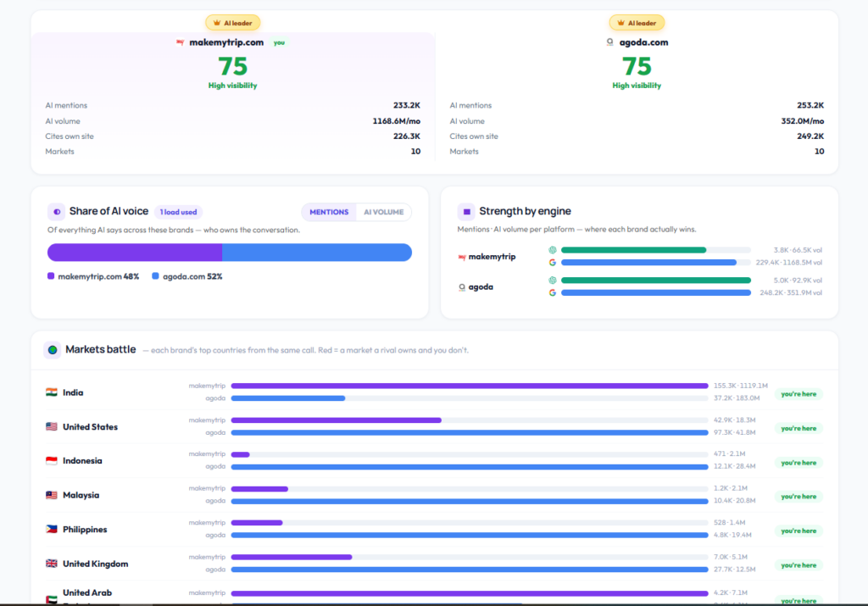
Task: Click the Google icon in makemytrip engine row
Action: pyautogui.click(x=553, y=263)
